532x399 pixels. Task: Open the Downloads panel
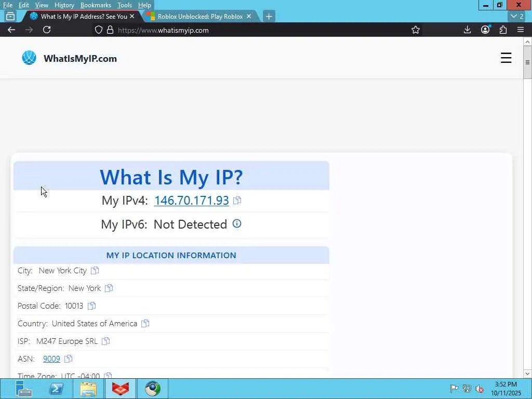click(467, 30)
